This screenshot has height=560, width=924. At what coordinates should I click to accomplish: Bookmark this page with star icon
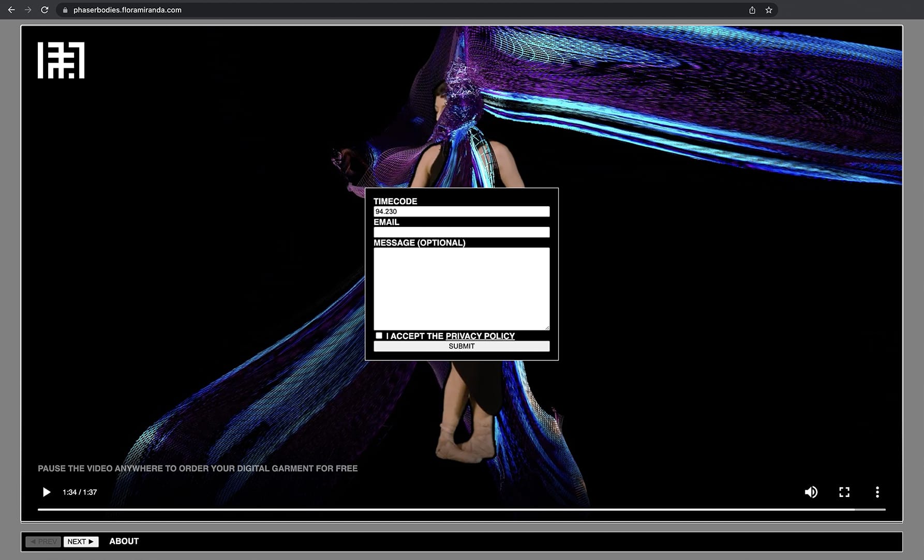(769, 10)
